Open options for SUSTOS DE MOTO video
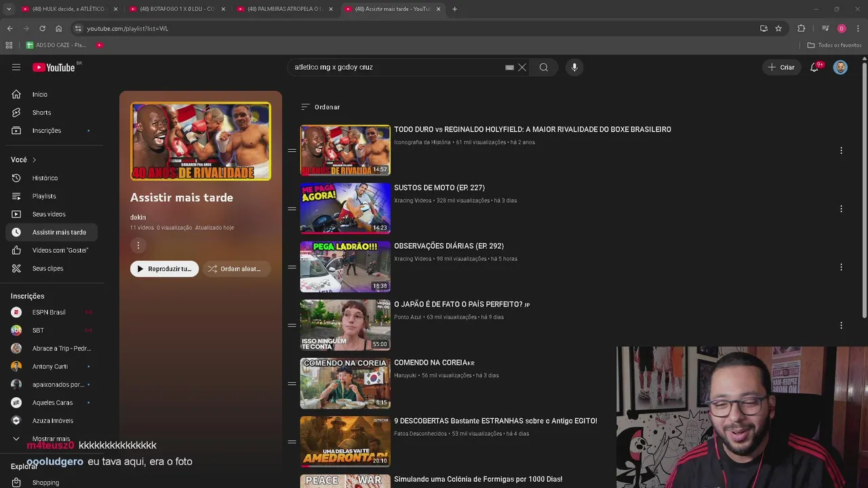Viewport: 868px width, 488px height. point(841,209)
